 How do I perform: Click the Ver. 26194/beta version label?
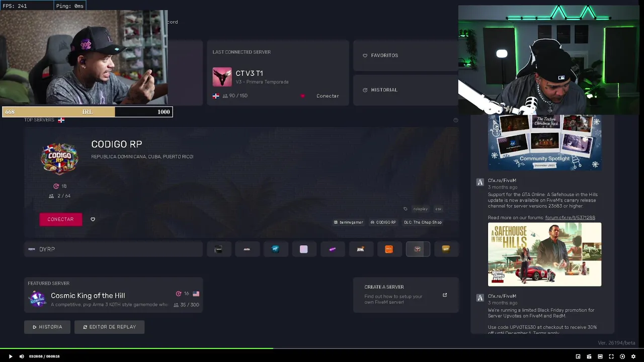pyautogui.click(x=616, y=343)
